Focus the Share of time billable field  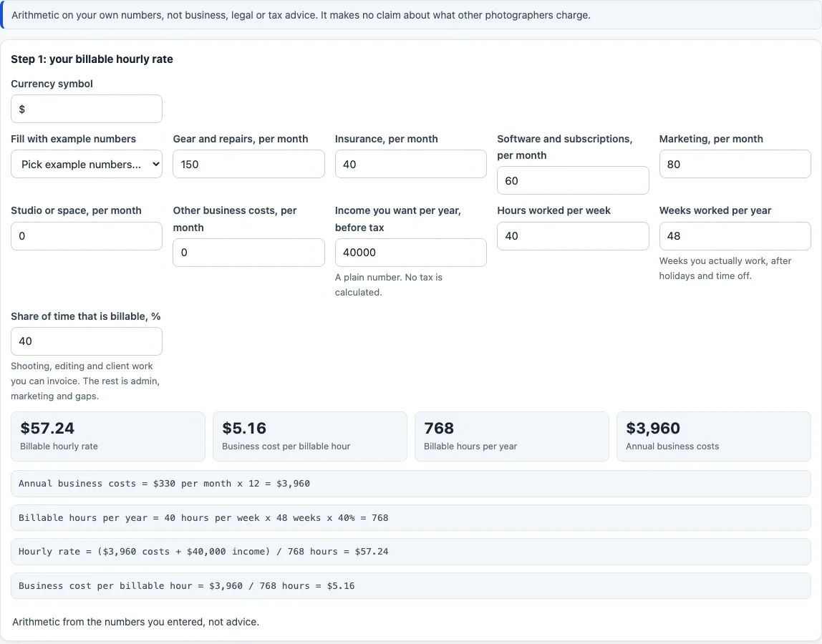87,341
